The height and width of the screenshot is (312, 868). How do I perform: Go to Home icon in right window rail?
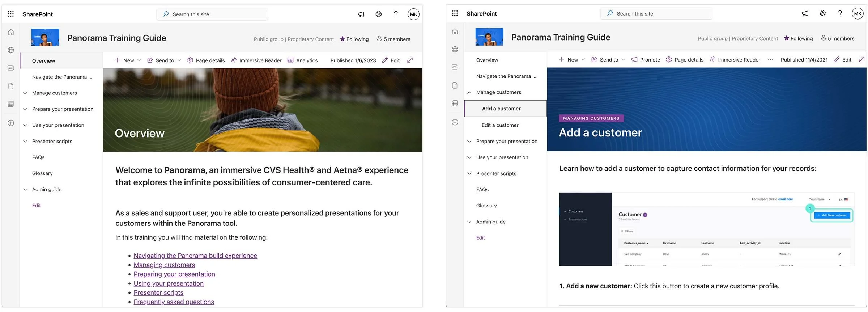(455, 31)
